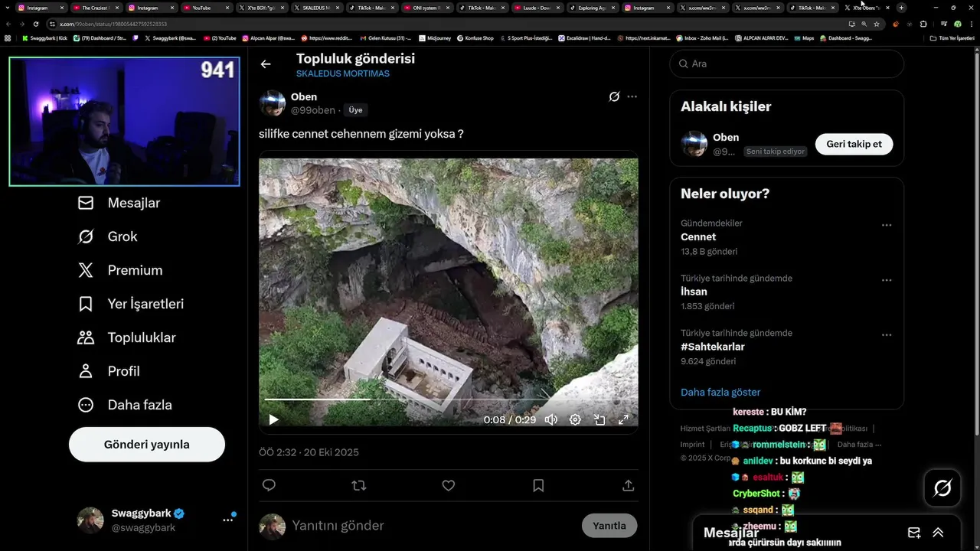Click Geri takip et for Oben
Viewport: 980px width, 551px height.
pyautogui.click(x=854, y=144)
